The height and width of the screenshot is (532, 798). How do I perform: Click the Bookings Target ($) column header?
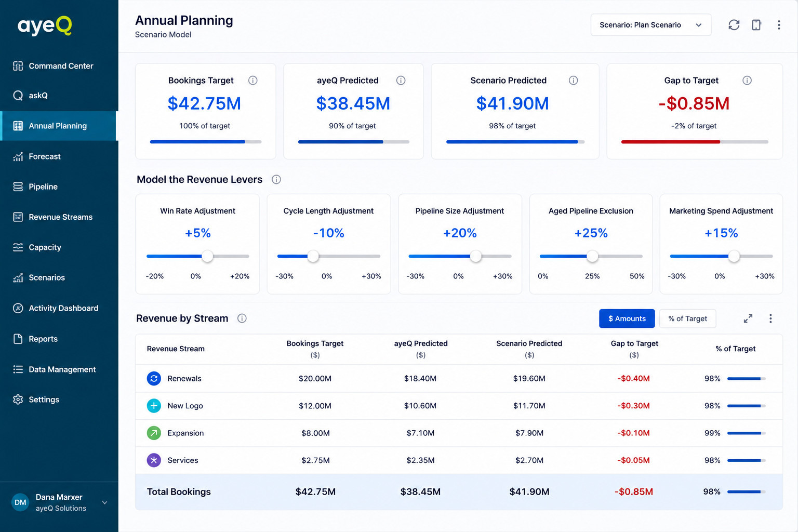[315, 349]
